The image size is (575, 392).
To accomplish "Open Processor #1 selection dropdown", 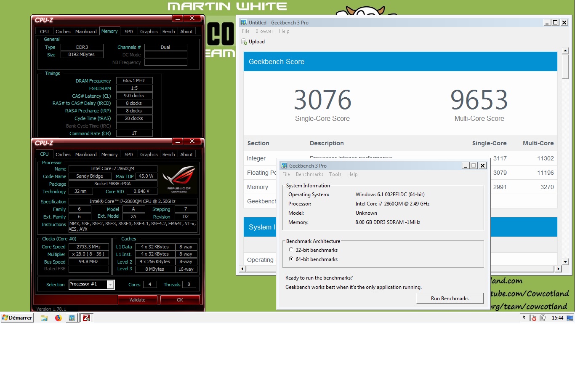I will (x=110, y=285).
